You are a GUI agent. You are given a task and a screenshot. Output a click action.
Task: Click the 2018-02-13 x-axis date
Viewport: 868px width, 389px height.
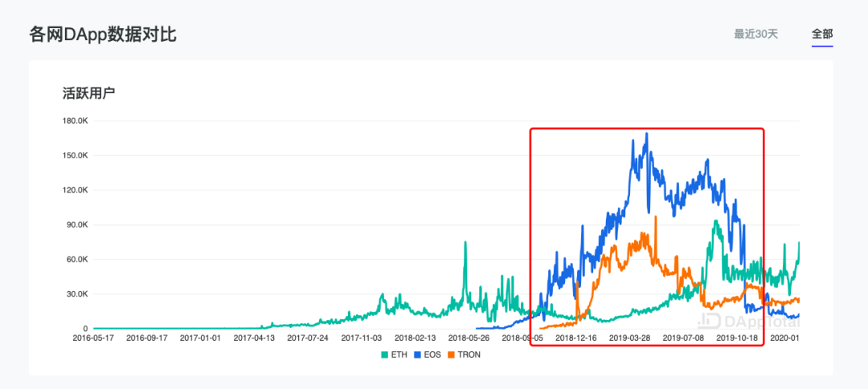(416, 337)
